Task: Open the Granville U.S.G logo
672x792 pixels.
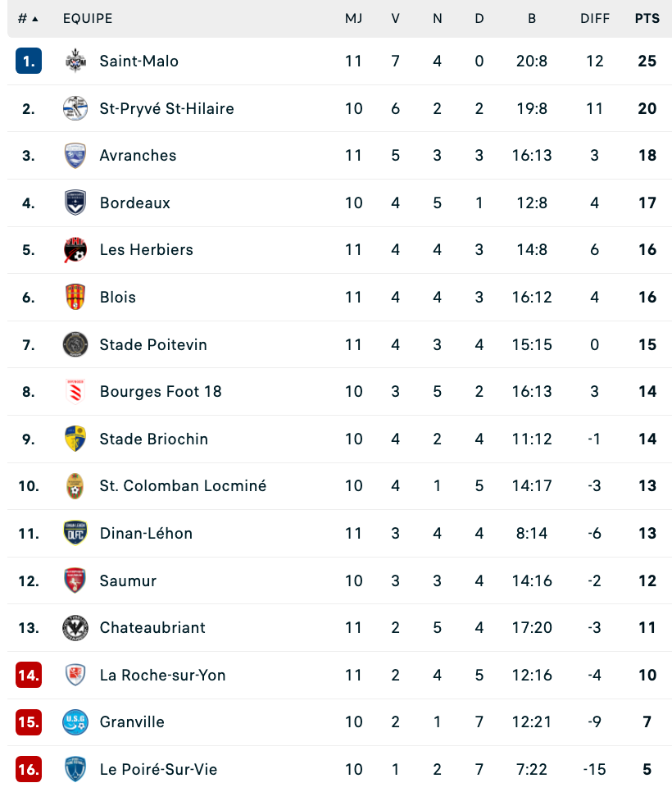Action: click(x=75, y=722)
